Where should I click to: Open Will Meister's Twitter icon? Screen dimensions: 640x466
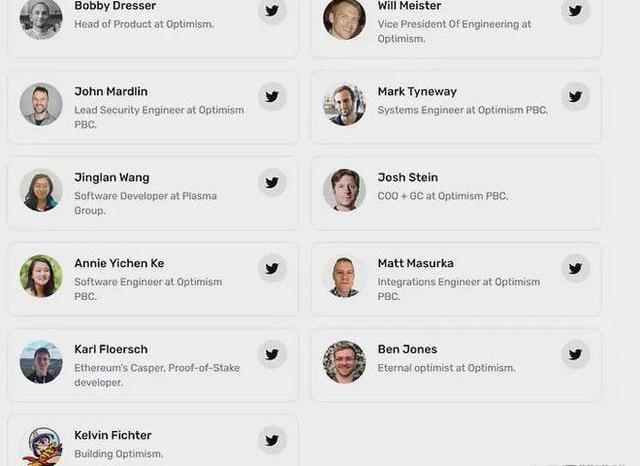coord(574,11)
